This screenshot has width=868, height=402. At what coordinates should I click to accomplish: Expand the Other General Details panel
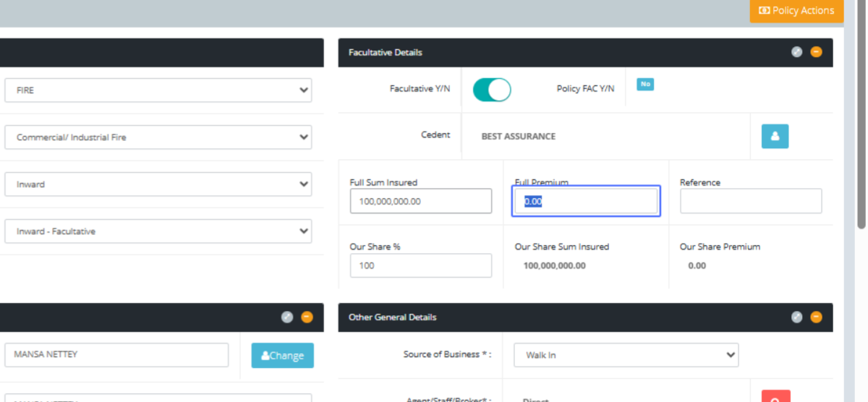[x=796, y=317]
